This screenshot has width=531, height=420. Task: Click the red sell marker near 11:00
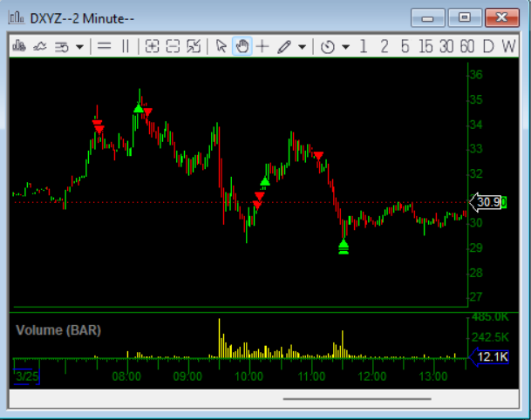318,156
